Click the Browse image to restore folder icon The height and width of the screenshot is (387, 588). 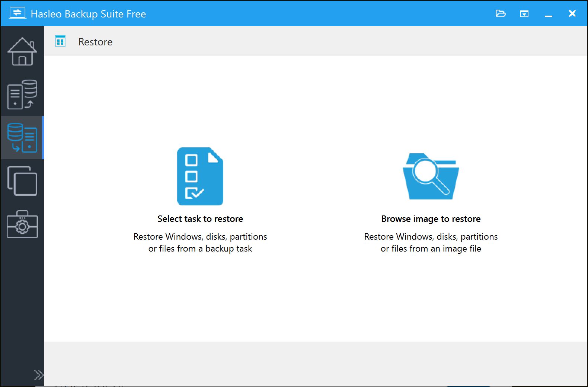point(431,176)
